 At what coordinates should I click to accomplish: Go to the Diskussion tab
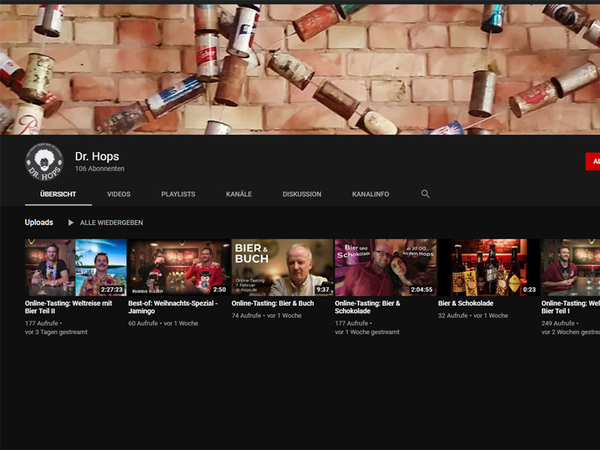(x=302, y=194)
